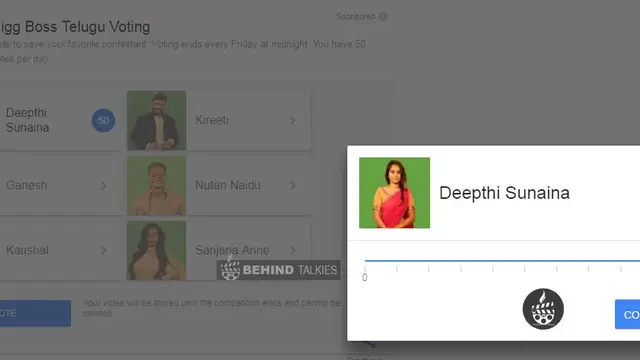Viewport: 640px width, 360px height.
Task: Click the Kireeti name text
Action: click(x=212, y=120)
